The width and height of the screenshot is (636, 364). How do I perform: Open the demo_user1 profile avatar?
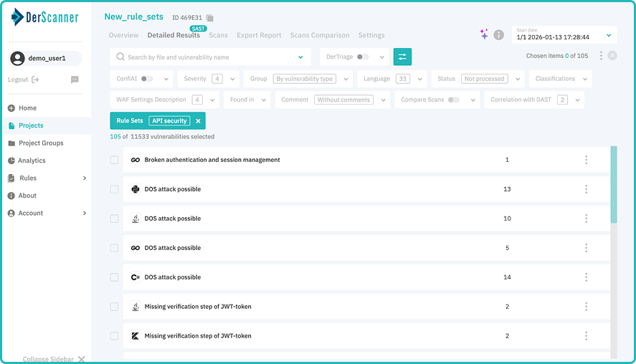pos(17,58)
